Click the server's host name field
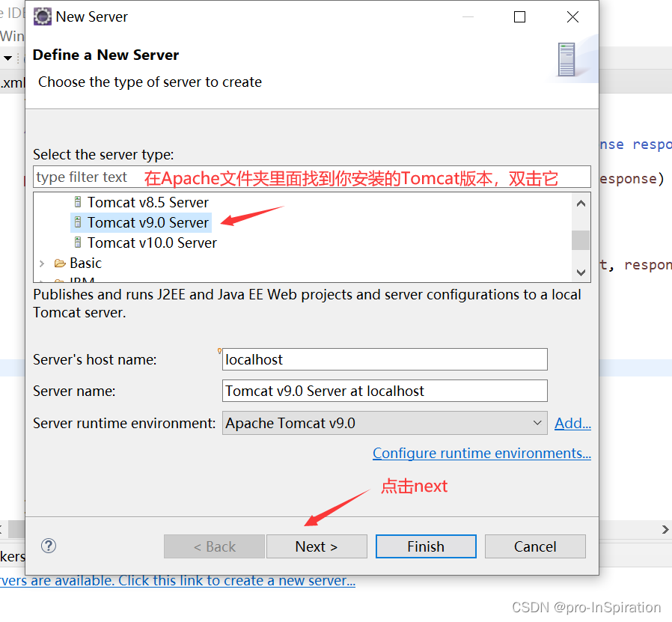672x622 pixels. point(385,359)
